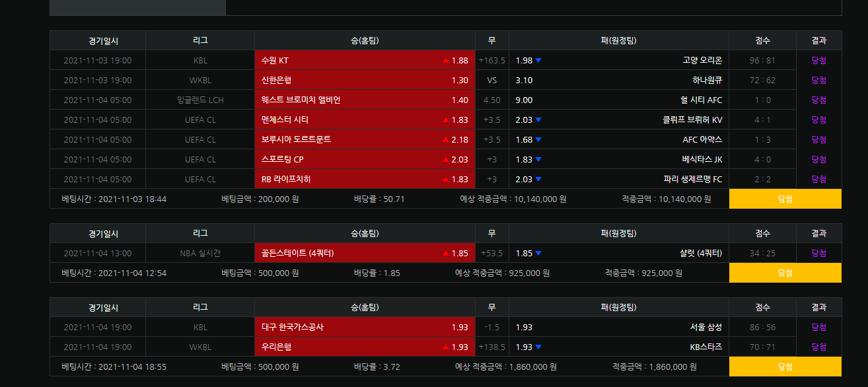Select 골든스테이트 (4쿼터) home team
The image size is (868, 387).
click(365, 253)
